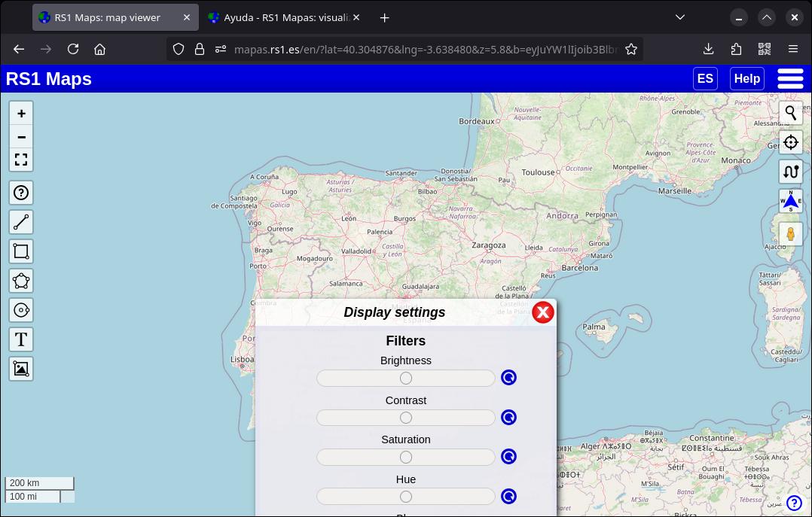Open the map search magnifier
812x517 pixels.
[x=791, y=113]
